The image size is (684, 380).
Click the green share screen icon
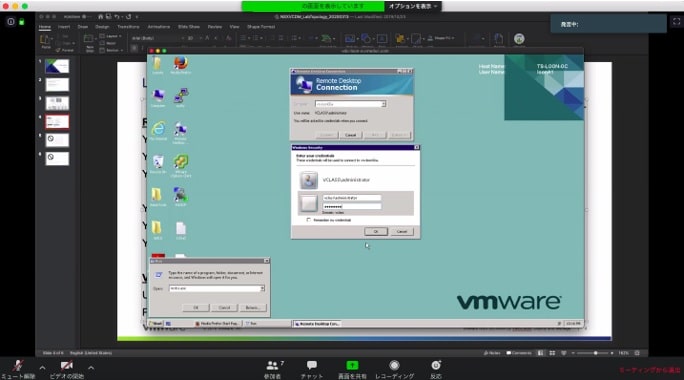click(352, 365)
